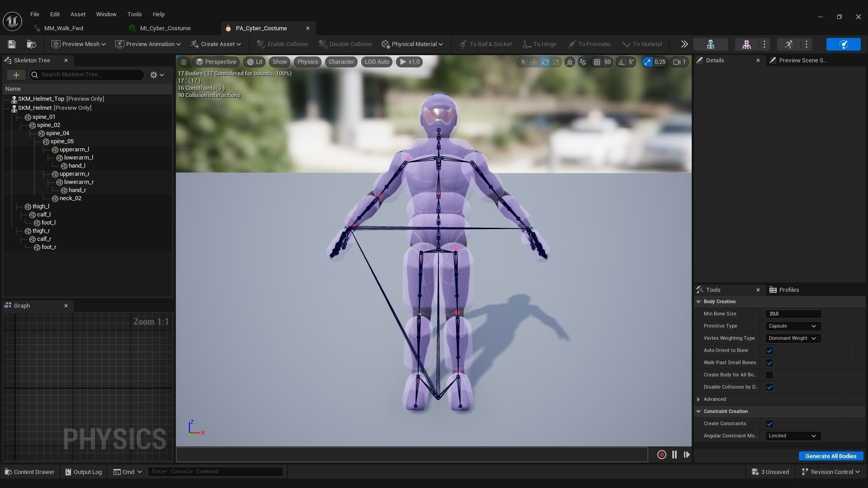868x488 pixels.
Task: Click To Skeletal constraint tool
Action: (642, 44)
